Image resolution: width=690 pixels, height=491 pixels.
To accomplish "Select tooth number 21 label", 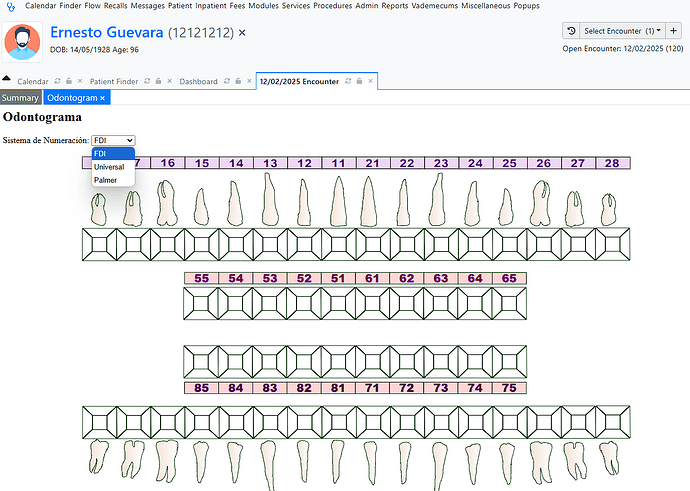I will pyautogui.click(x=373, y=163).
